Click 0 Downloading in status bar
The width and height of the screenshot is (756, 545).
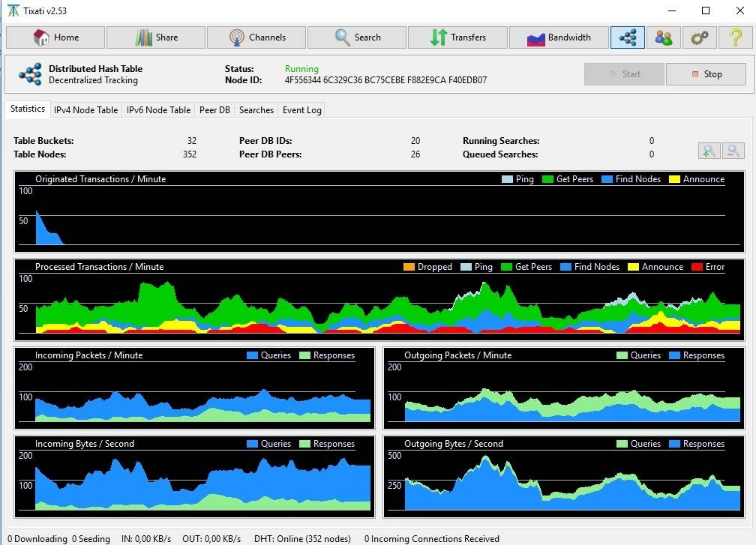[x=37, y=539]
